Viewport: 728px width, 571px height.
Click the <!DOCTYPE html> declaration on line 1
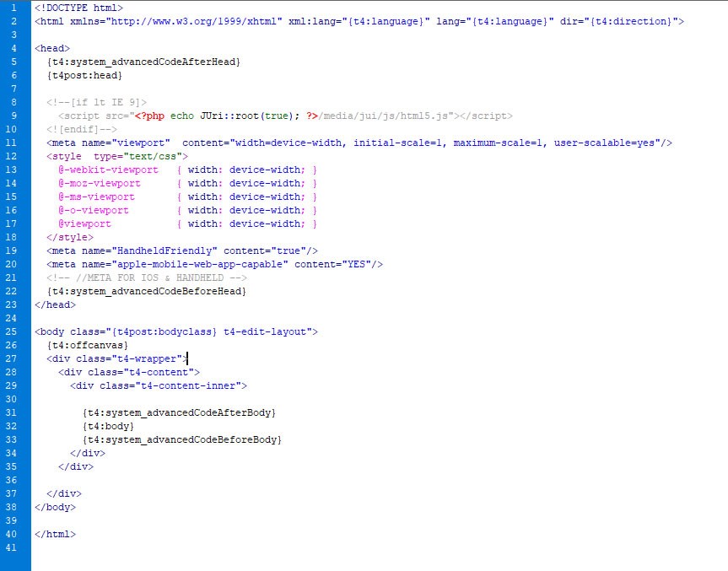(78, 8)
